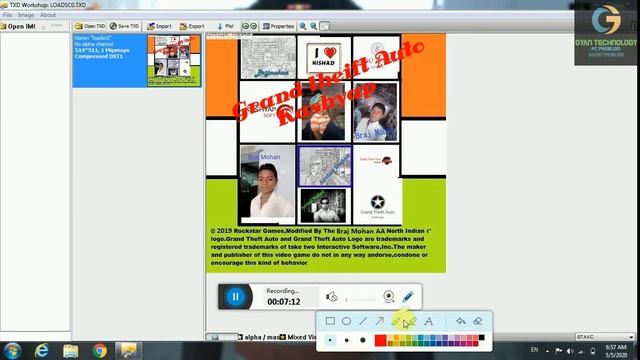Open TXD file from the toolbar
The width and height of the screenshot is (640, 360).
[90, 26]
